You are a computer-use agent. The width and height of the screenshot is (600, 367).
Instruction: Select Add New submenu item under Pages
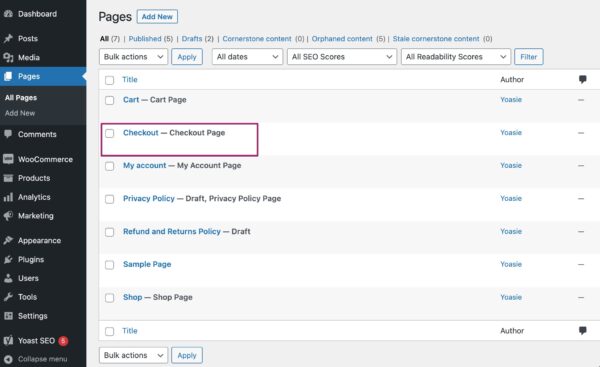[x=20, y=113]
